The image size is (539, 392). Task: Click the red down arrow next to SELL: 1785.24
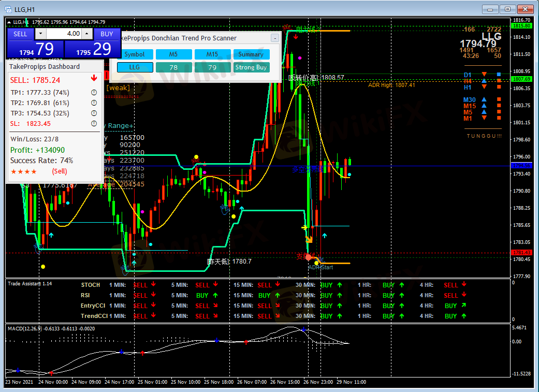[94, 79]
